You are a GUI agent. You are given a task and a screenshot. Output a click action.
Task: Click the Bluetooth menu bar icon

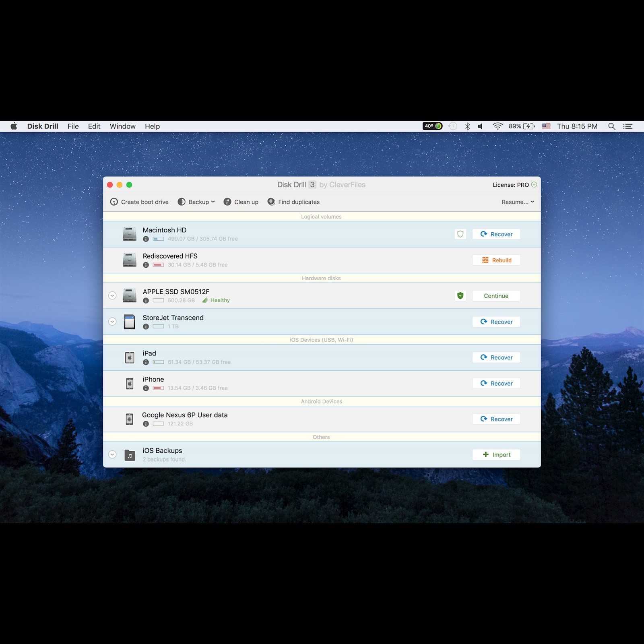coord(467,126)
